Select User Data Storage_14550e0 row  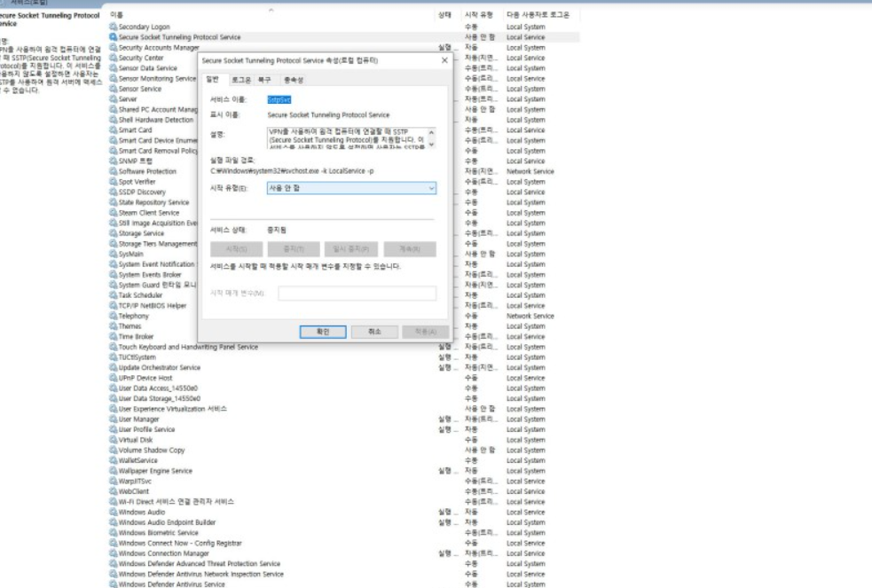[343, 398]
